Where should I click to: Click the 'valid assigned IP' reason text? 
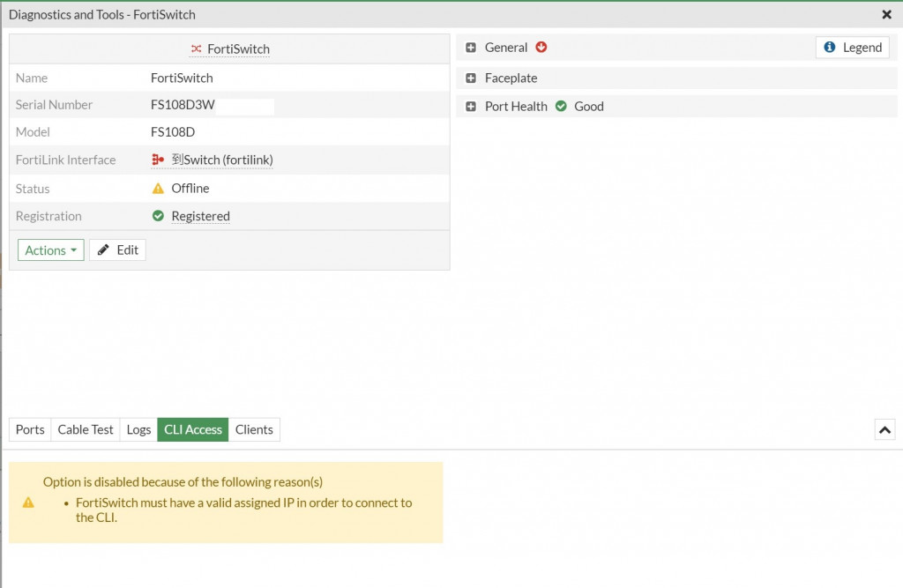coord(244,510)
